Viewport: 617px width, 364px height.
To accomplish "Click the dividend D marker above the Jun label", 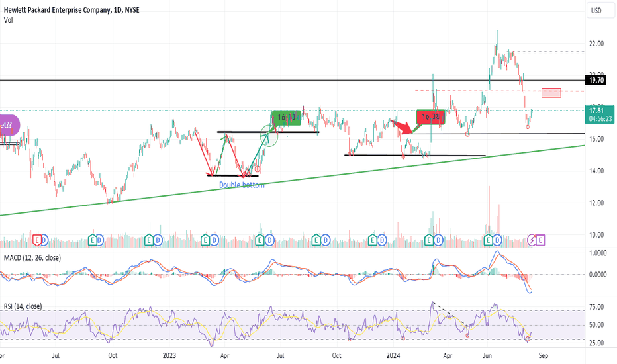I will coord(497,240).
